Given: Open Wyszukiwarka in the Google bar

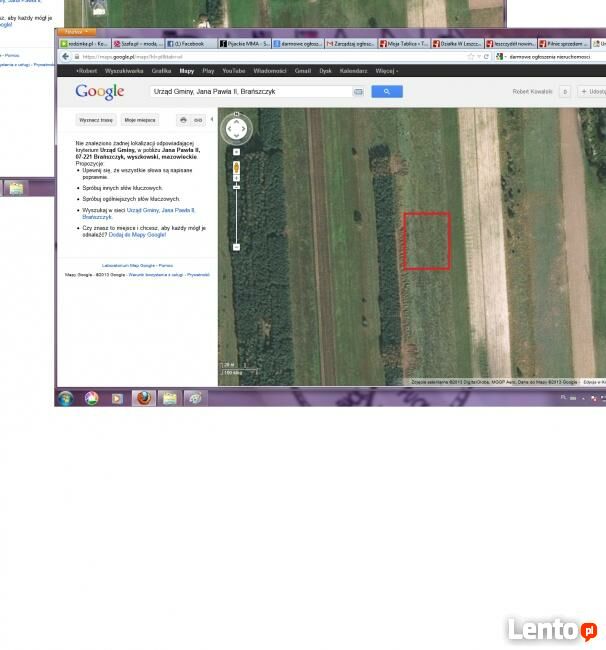Looking at the screenshot, I should pos(124,71).
